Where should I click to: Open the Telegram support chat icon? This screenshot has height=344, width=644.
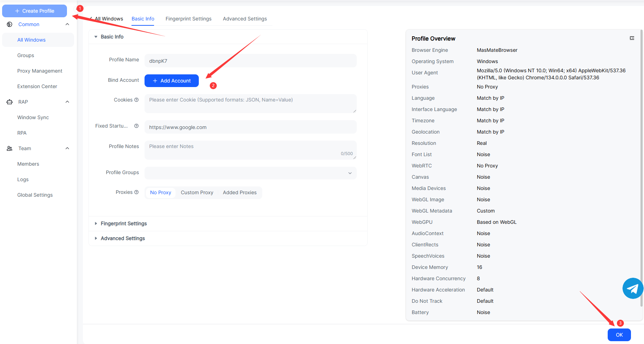(x=633, y=288)
